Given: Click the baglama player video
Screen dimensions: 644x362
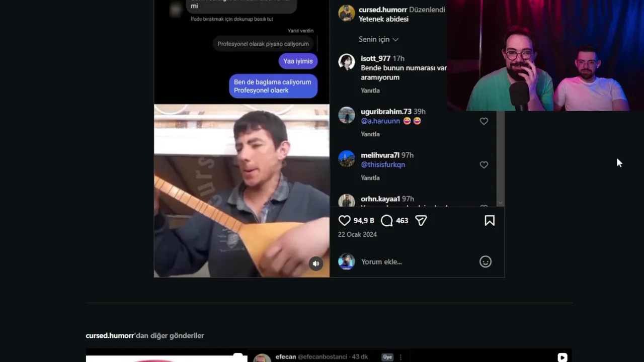Looking at the screenshot, I should click(242, 191).
